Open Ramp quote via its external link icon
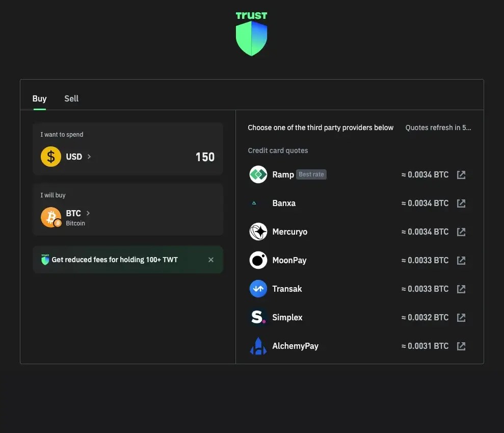The height and width of the screenshot is (433, 504). 461,174
